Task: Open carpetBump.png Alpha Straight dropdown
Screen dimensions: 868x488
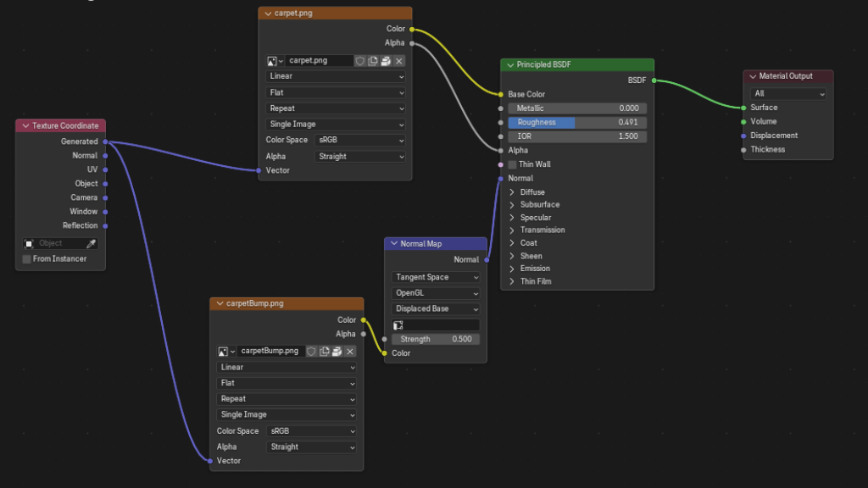Action: (x=311, y=447)
